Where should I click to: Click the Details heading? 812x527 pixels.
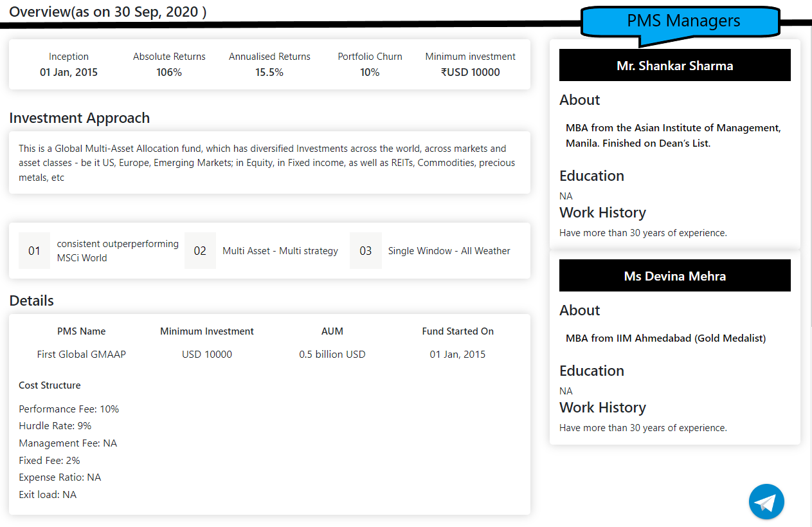[x=32, y=300]
